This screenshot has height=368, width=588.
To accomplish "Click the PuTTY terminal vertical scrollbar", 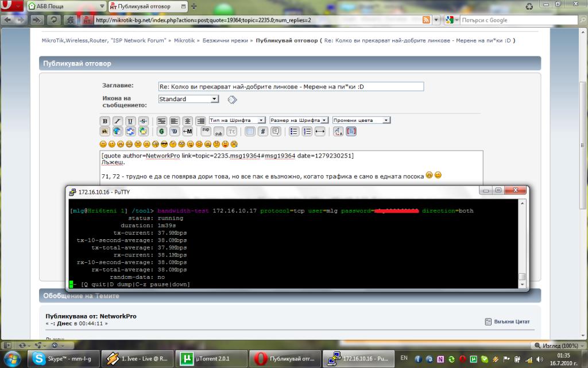I will [522, 241].
